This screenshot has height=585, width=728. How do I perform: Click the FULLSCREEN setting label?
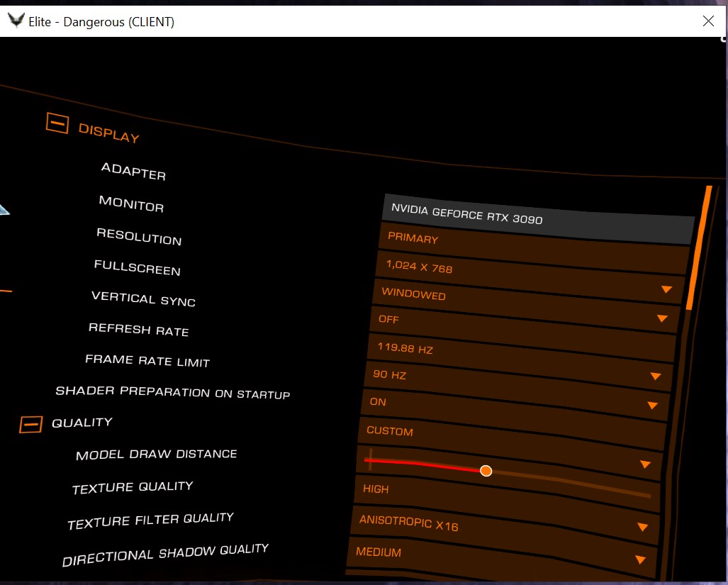(x=137, y=268)
